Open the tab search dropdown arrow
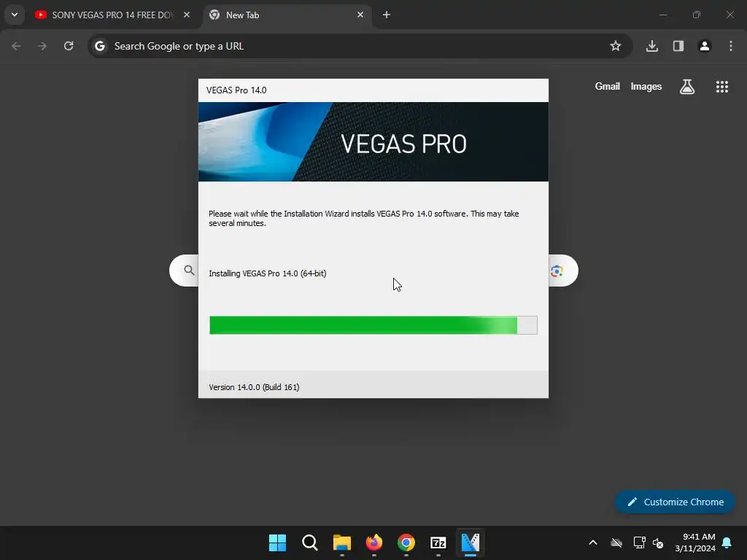 click(15, 15)
